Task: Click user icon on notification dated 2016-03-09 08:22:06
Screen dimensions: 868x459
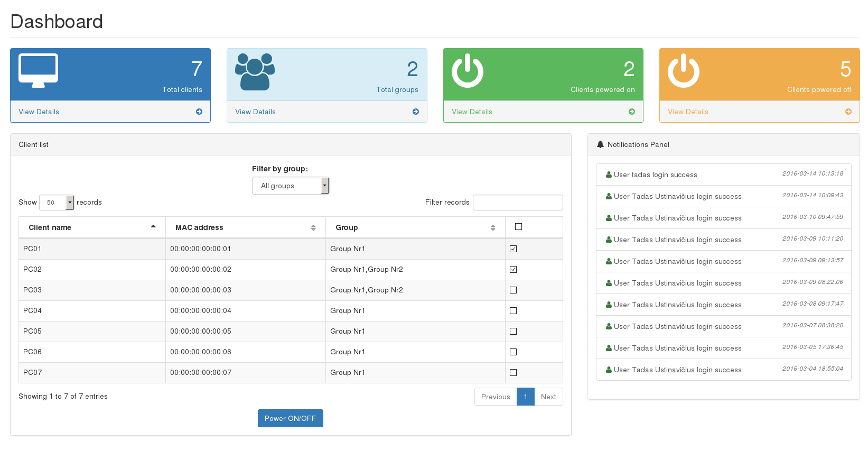Action: pyautogui.click(x=609, y=283)
